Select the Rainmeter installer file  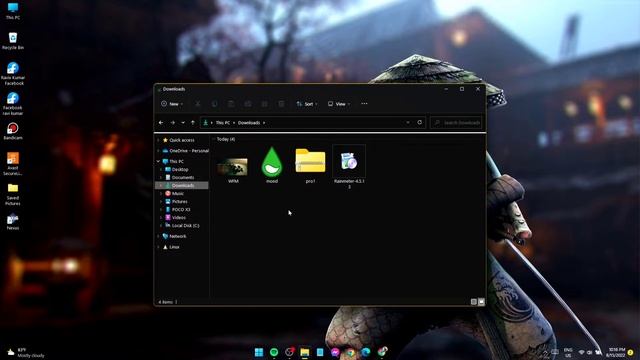pos(349,167)
